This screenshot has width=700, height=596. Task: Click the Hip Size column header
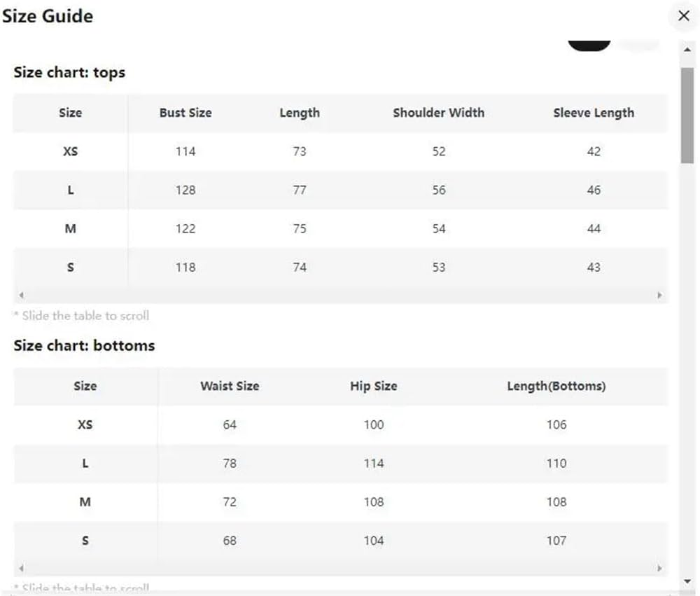point(374,386)
